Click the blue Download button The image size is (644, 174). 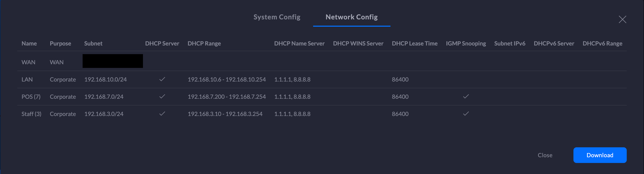click(600, 155)
